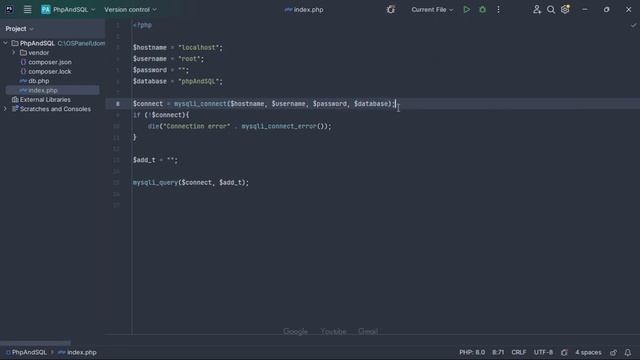The width and height of the screenshot is (640, 360).
Task: Toggle the read-only lock icon
Action: (x=613, y=352)
